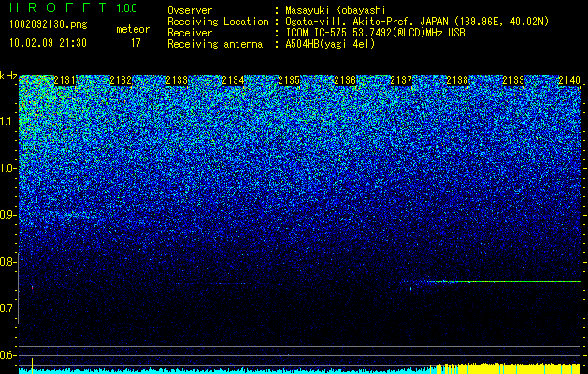Click the 0.8 frequency axis label
This screenshot has width=588, height=374.
click(x=8, y=262)
